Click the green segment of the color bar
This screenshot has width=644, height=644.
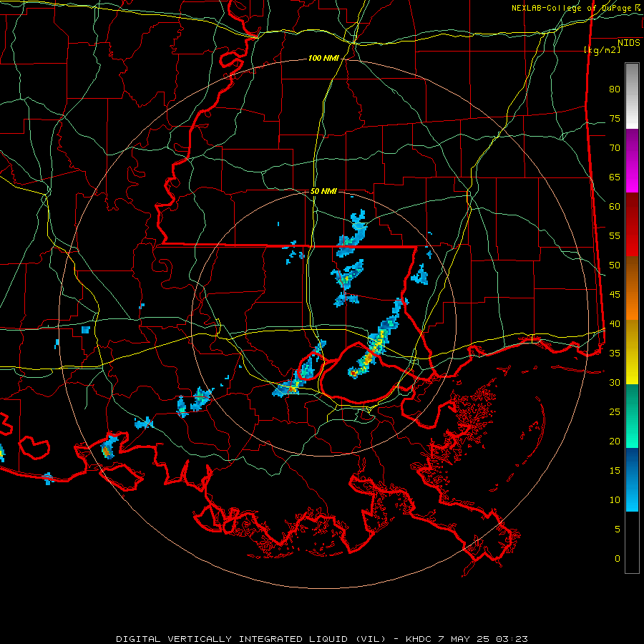coord(632,416)
